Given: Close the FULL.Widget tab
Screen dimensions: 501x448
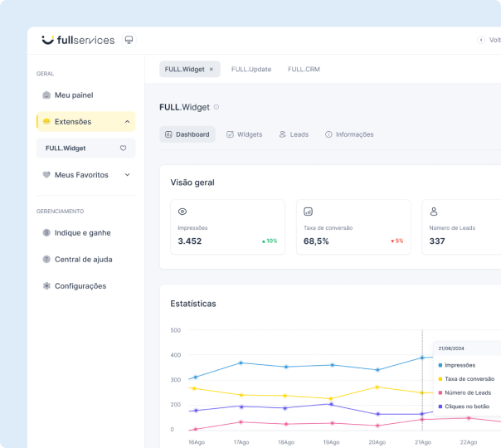Looking at the screenshot, I should pyautogui.click(x=211, y=70).
